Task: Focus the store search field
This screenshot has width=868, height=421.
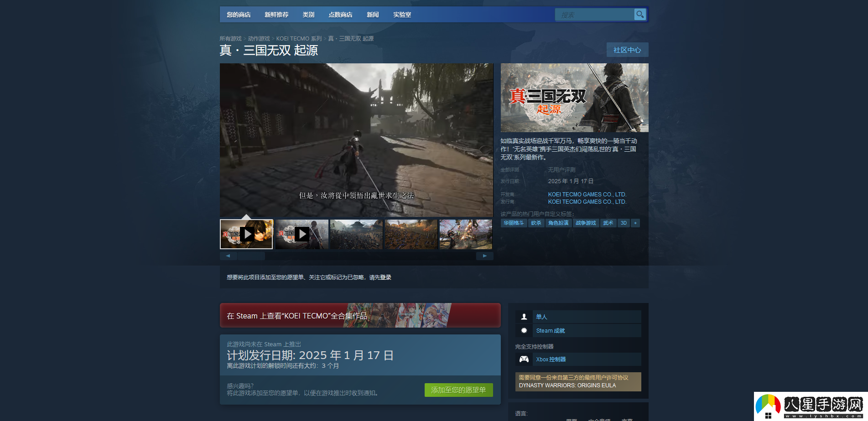Action: [594, 15]
